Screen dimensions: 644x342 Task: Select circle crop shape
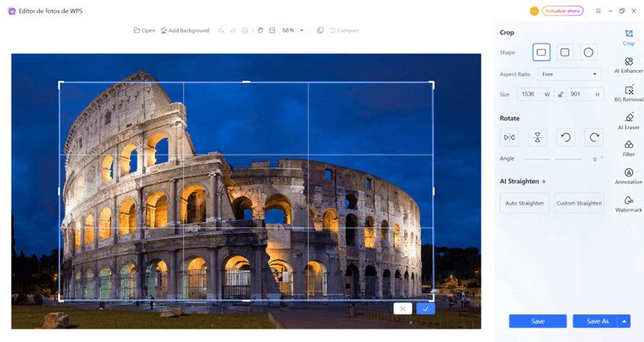(589, 52)
